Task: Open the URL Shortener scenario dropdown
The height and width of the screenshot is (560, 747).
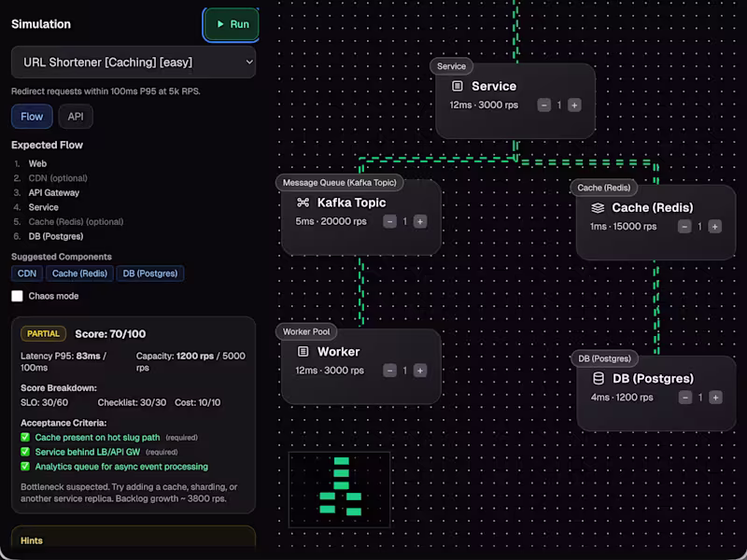Action: pos(131,61)
